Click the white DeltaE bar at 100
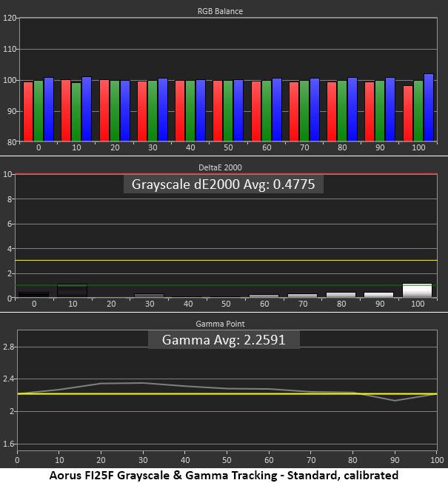This screenshot has width=448, height=483. coord(417,290)
